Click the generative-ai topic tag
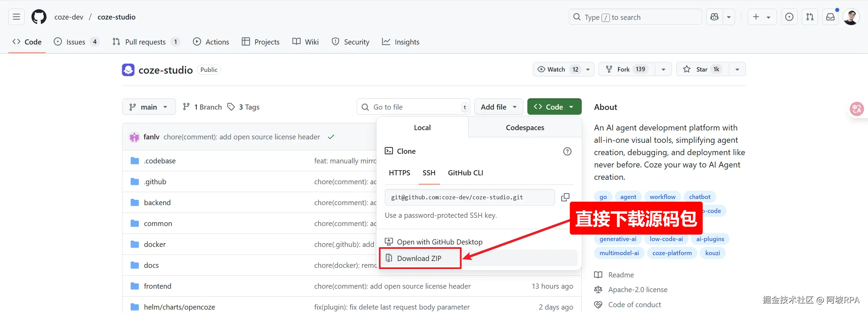This screenshot has width=868, height=313. tap(618, 239)
